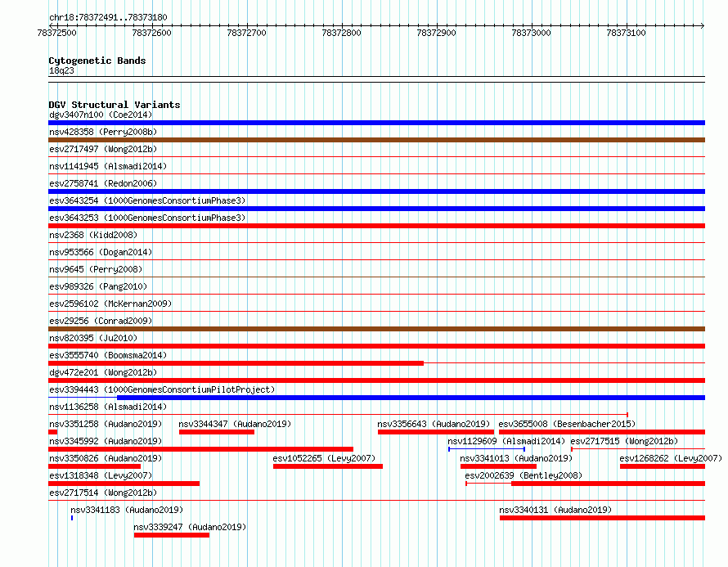Click the thin blue bar under nsv1129609
Image resolution: width=728 pixels, height=567 pixels.
coord(487,449)
